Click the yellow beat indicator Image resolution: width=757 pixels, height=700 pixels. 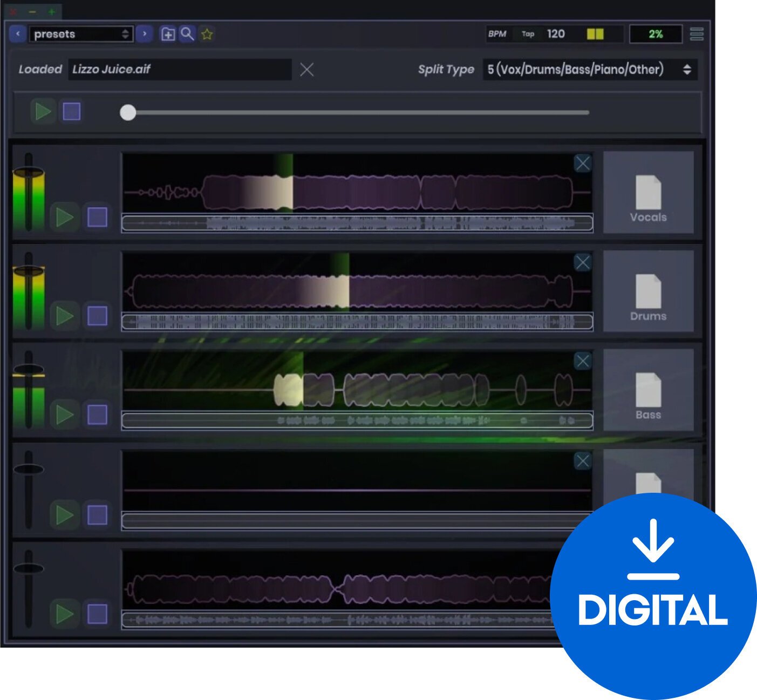pos(595,34)
